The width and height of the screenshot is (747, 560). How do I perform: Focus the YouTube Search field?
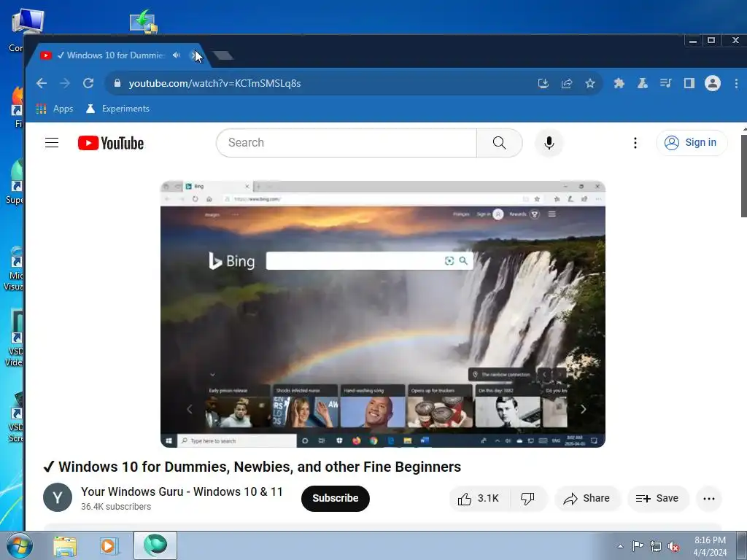(347, 142)
